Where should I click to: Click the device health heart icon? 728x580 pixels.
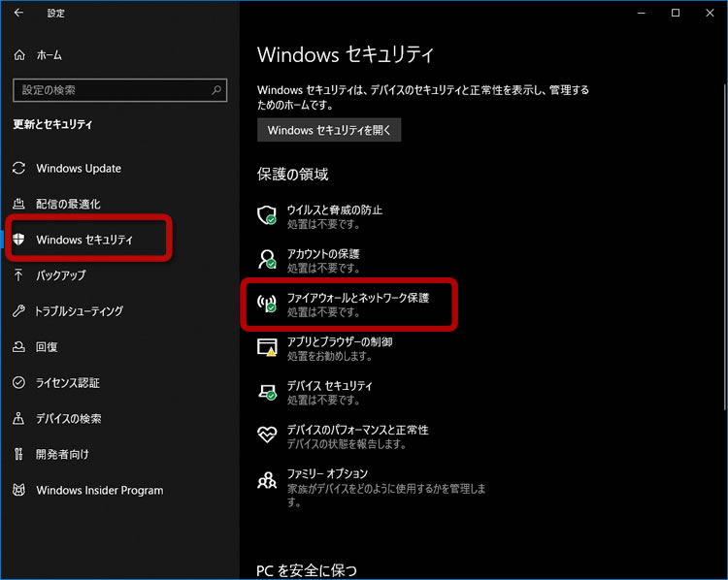(x=267, y=435)
